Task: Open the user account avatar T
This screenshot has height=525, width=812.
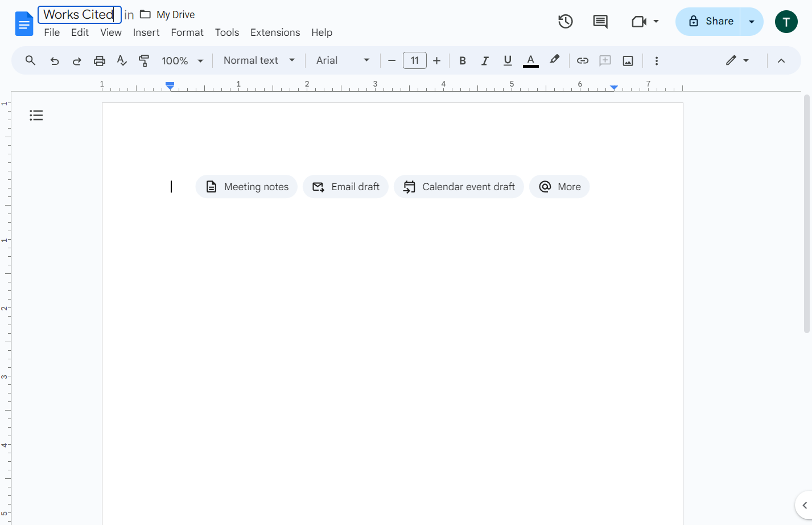Action: pyautogui.click(x=786, y=22)
